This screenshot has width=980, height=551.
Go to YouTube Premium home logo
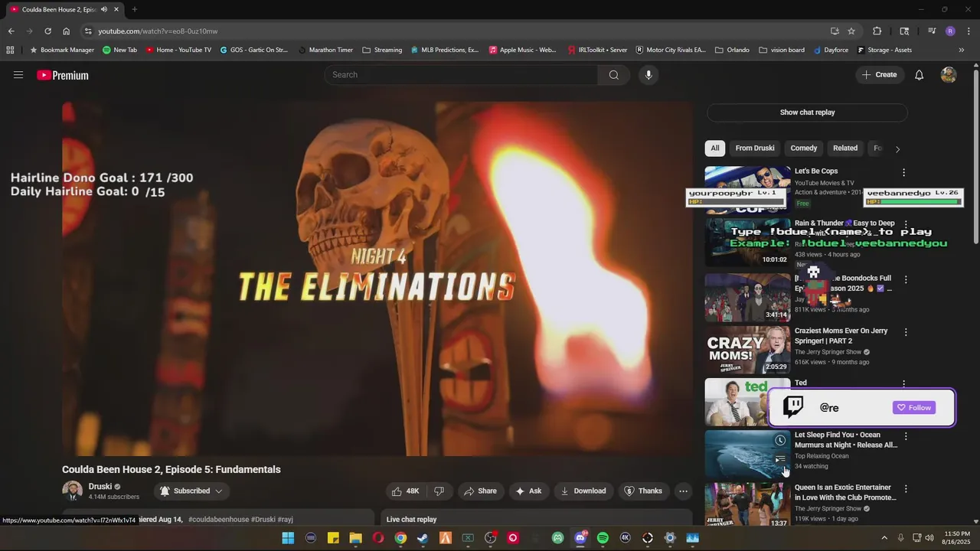point(63,75)
